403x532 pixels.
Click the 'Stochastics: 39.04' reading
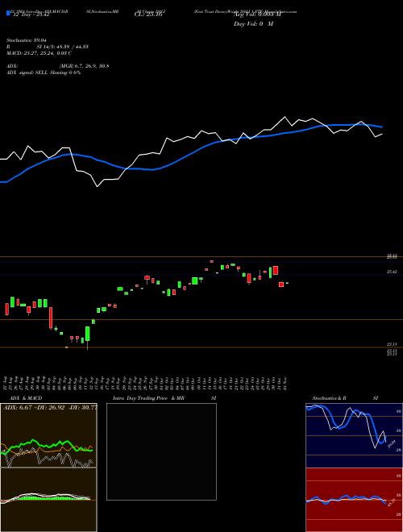(x=26, y=40)
